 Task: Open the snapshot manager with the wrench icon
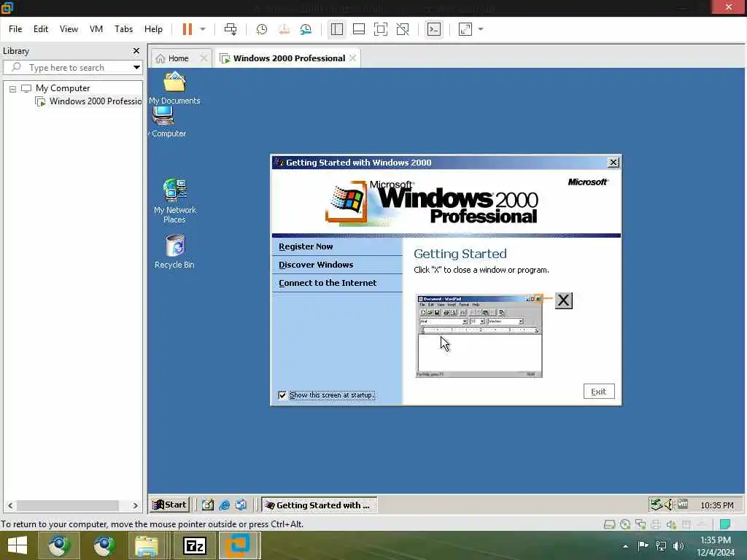(x=306, y=29)
